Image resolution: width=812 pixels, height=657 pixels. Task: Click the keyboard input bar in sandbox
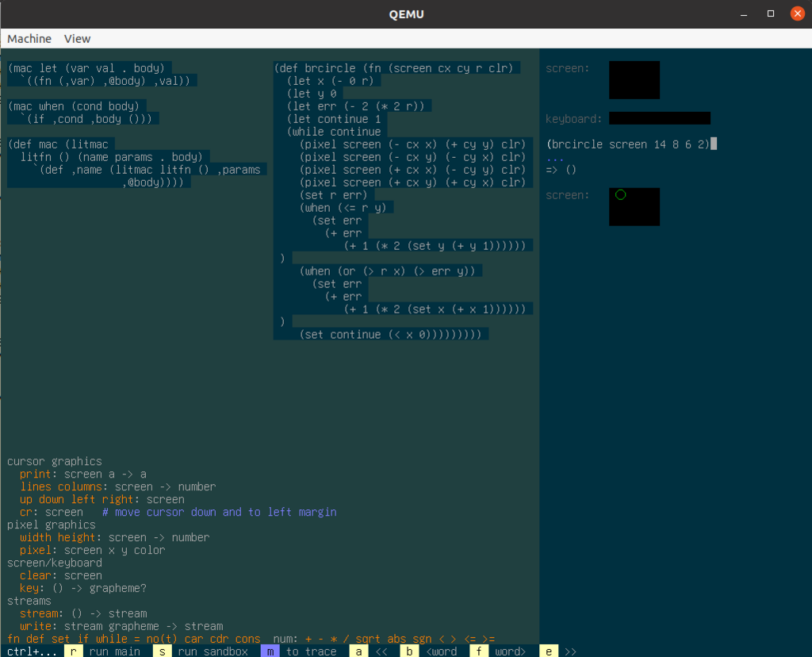click(659, 119)
